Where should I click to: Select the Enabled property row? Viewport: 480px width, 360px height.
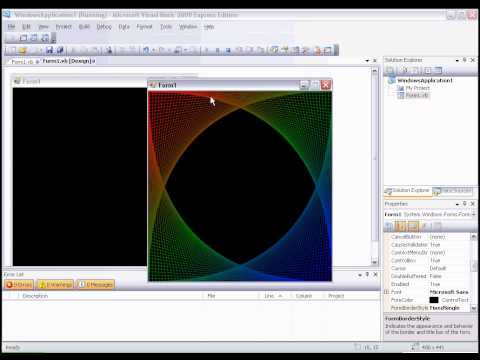click(x=429, y=284)
